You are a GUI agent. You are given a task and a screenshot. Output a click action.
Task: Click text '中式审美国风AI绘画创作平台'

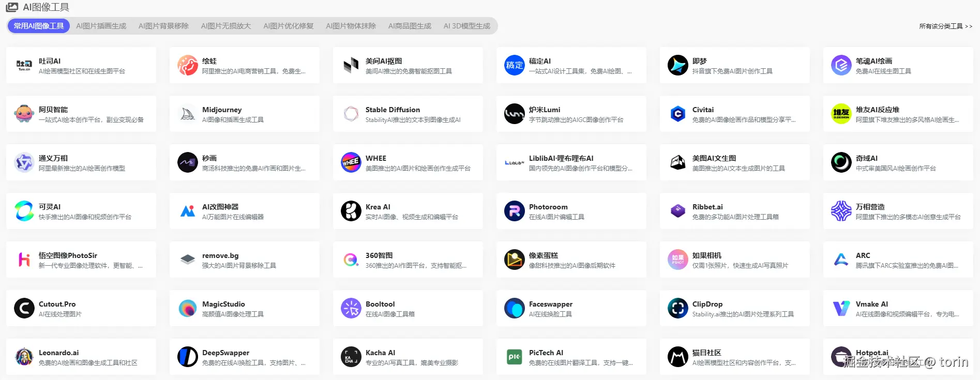tap(896, 169)
